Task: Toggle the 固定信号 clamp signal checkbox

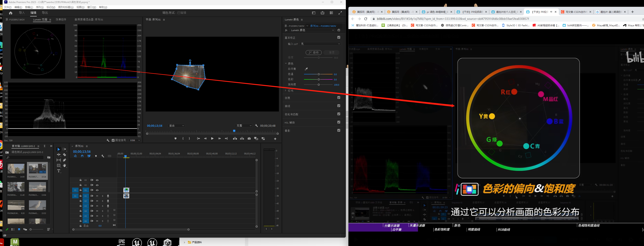Action: (x=113, y=140)
